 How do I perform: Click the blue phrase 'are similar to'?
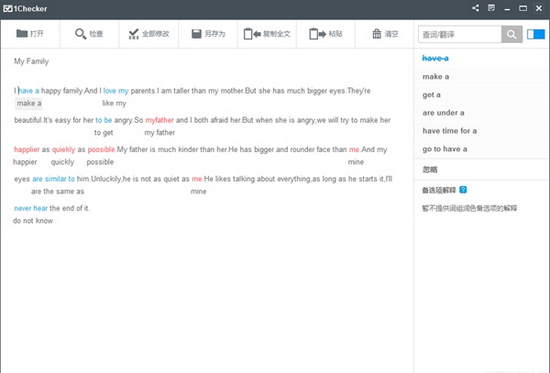click(x=53, y=179)
